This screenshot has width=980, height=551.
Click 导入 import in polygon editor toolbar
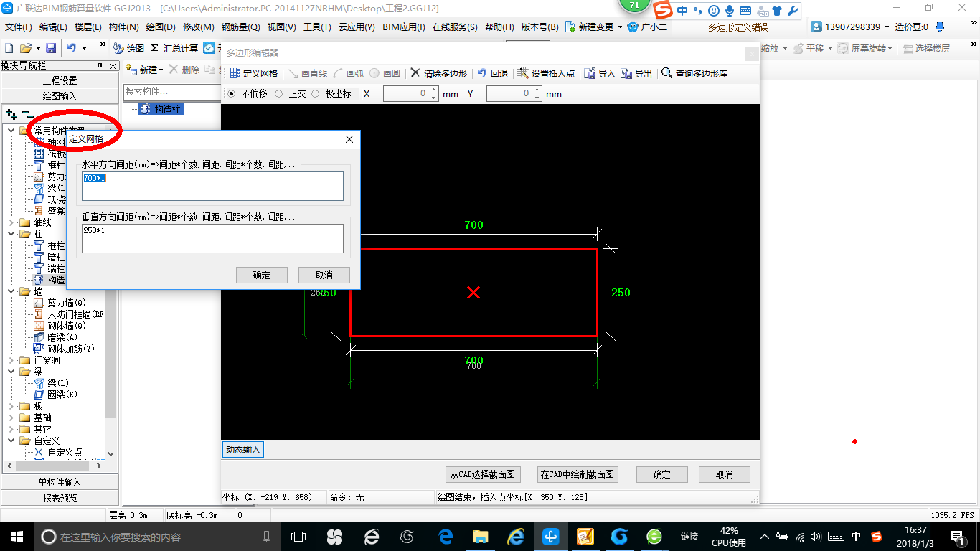coord(600,73)
